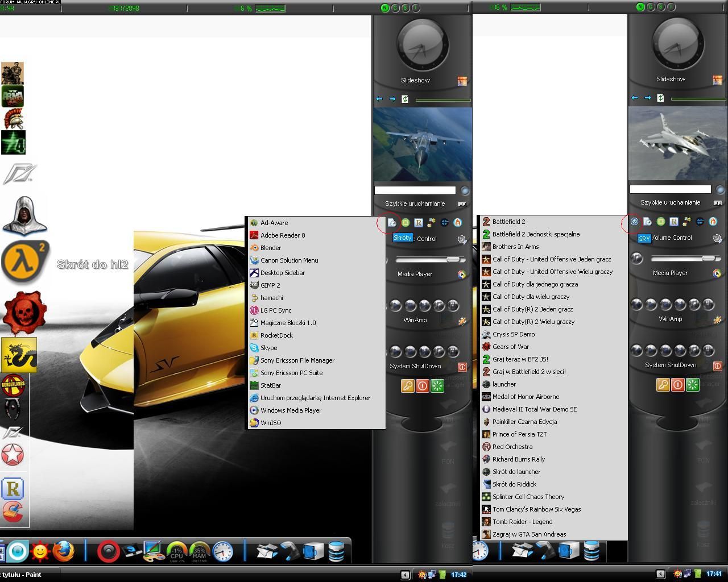The height and width of the screenshot is (582, 728).
Task: Open the Half-Life 2 desktop shortcut
Action: click(x=25, y=262)
